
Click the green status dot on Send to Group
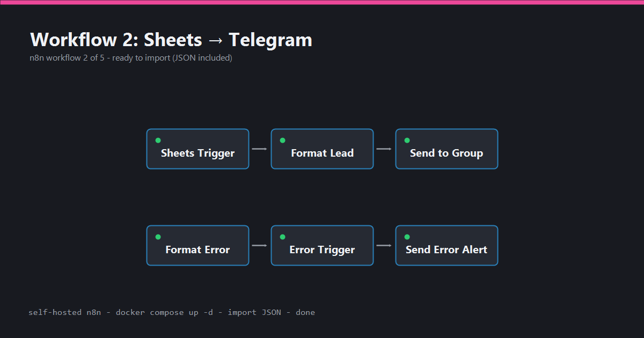coord(407,141)
